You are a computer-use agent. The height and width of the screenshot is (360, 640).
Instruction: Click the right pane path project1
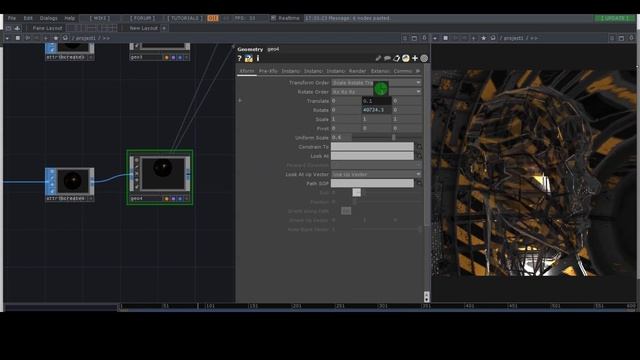tap(513, 38)
